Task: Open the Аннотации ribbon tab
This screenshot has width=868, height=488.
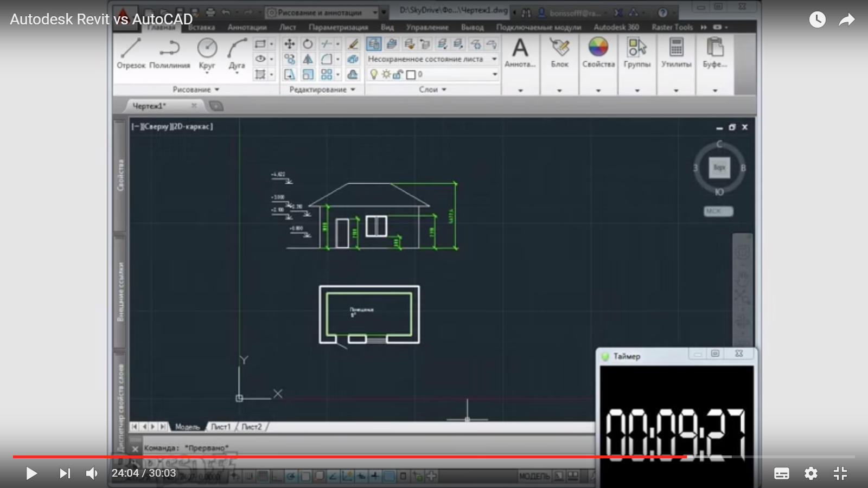Action: [x=247, y=27]
